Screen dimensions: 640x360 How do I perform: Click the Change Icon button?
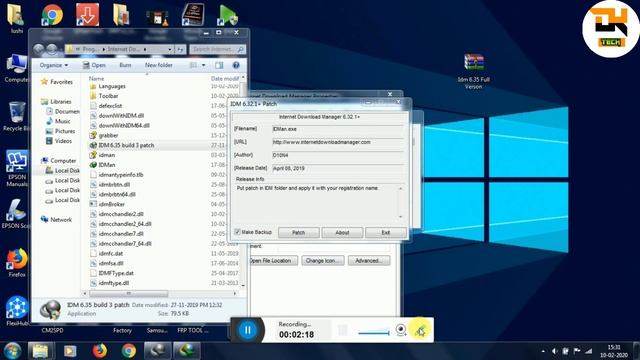(322, 260)
